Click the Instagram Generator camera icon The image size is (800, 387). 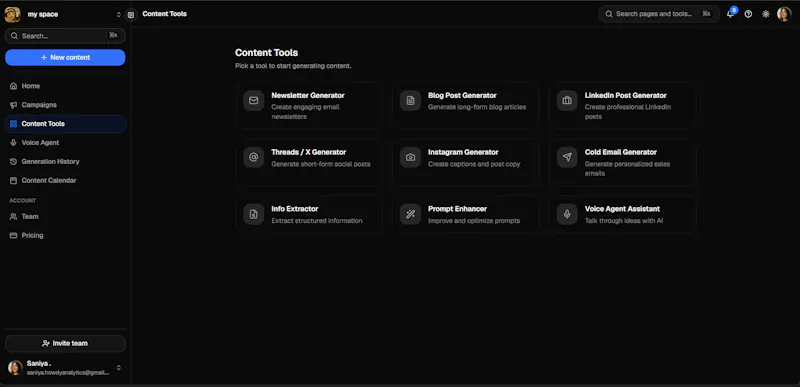coord(410,157)
